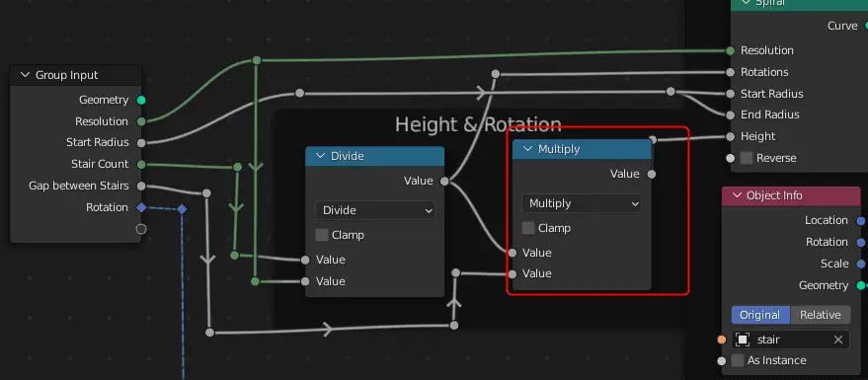Open the Divide operation dropdown
Screen dimensions: 868x380
(375, 210)
